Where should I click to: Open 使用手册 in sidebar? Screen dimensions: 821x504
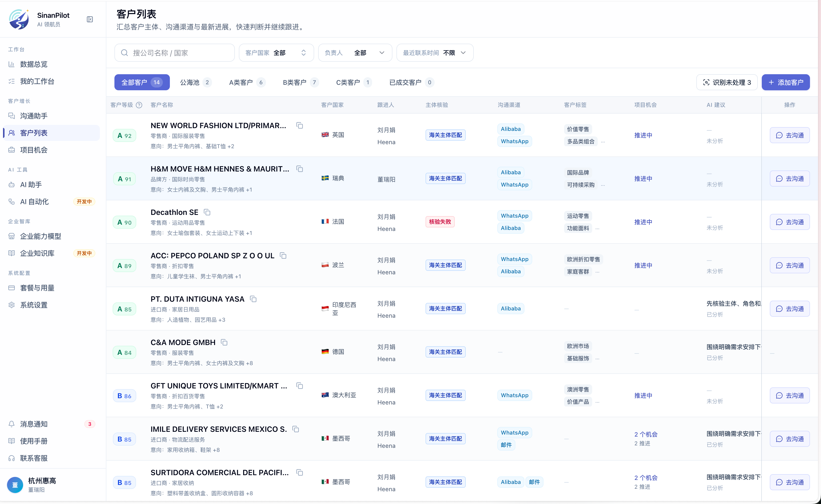(52, 441)
